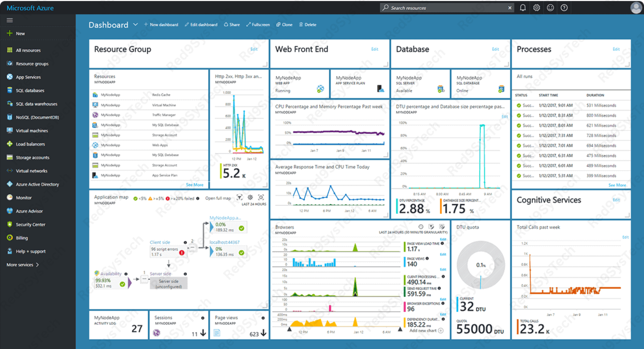
Task: Click Clone in dashboard toolbar
Action: (284, 25)
